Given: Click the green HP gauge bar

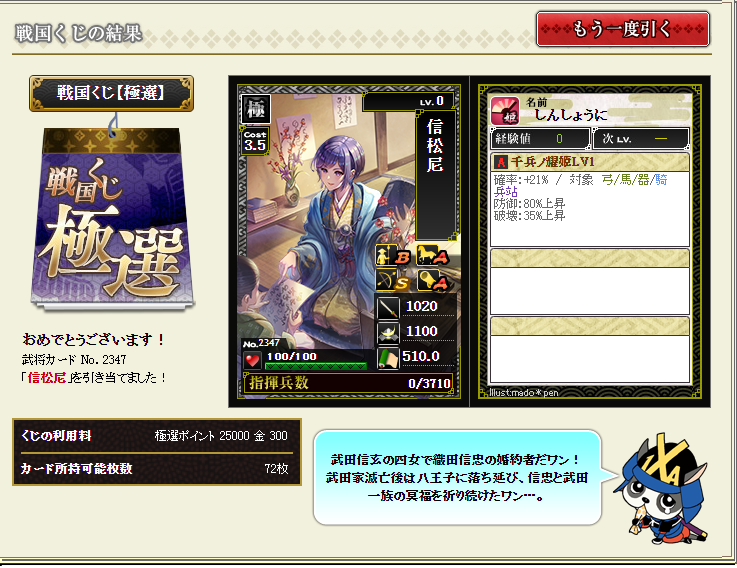Looking at the screenshot, I should pos(316,366).
